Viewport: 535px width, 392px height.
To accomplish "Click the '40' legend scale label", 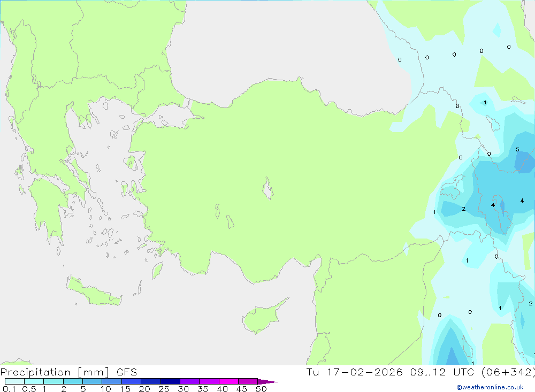I will 223,389.
